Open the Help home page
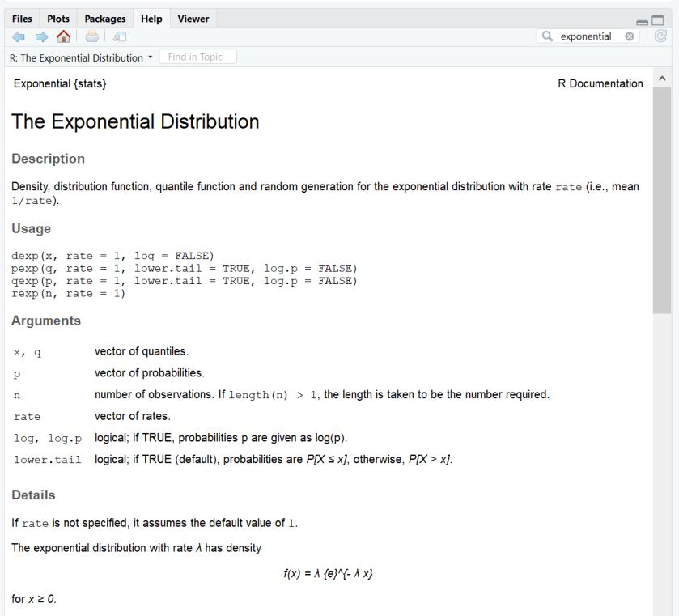Image resolution: width=679 pixels, height=616 pixels. coord(63,36)
